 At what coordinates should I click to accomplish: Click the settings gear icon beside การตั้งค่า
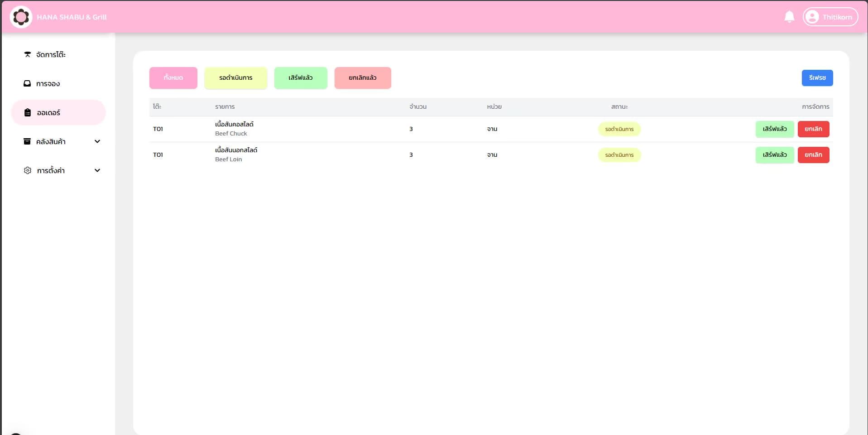[28, 170]
